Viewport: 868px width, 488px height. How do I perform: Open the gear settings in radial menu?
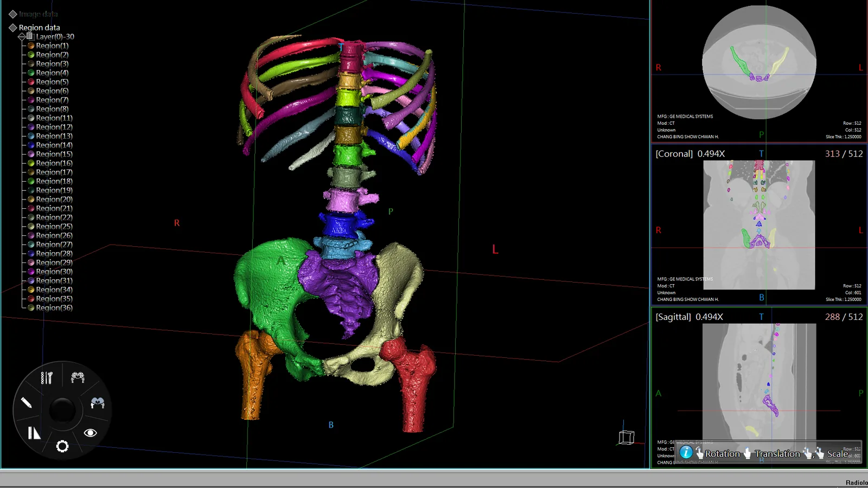(62, 446)
